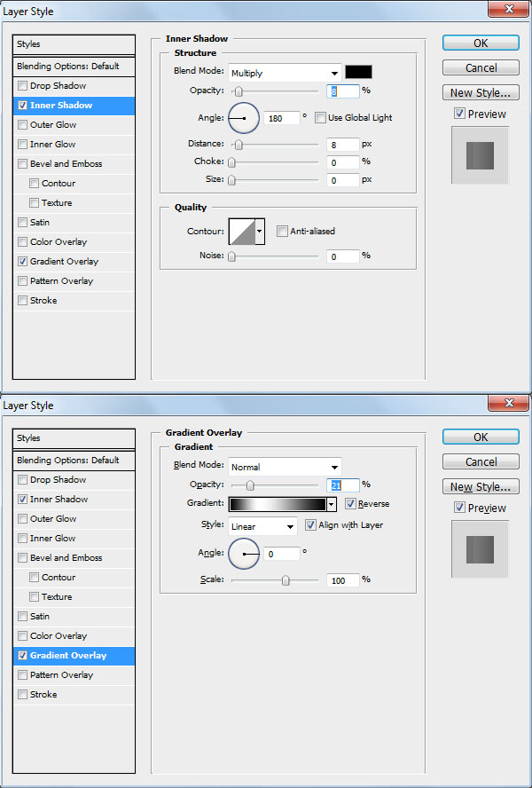Open the Contour picker dropdown arrow
The image size is (532, 788).
tap(260, 232)
